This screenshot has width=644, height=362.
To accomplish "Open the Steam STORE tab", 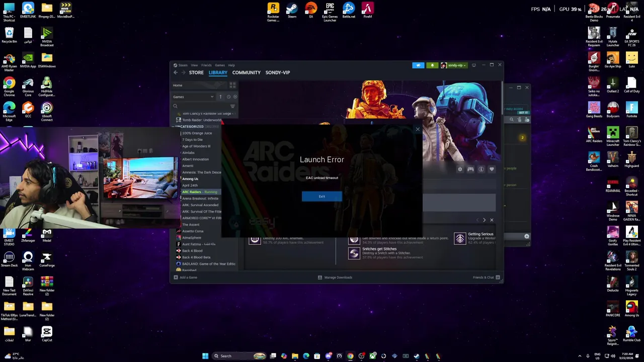I will tap(196, 72).
